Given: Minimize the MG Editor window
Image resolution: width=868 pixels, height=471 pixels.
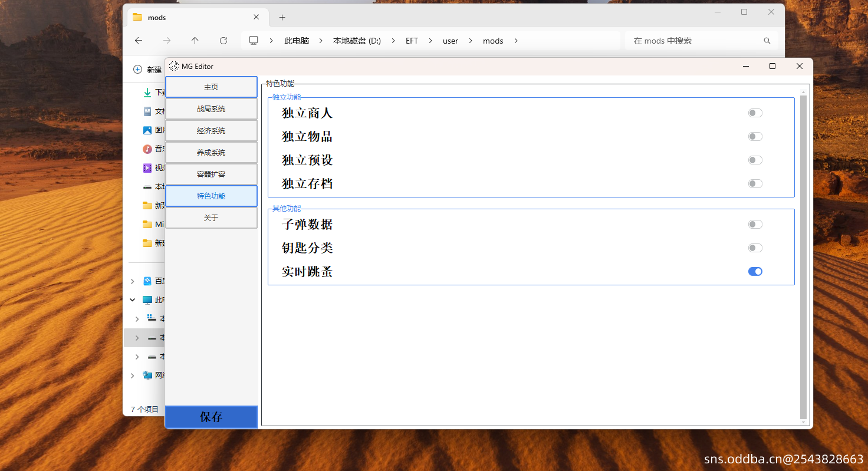Looking at the screenshot, I should click(x=746, y=66).
